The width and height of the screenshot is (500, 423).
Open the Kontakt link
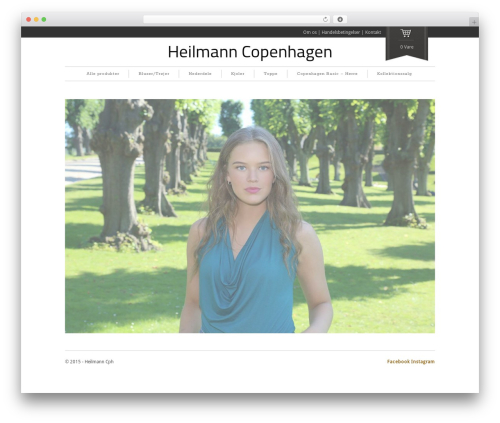pos(373,32)
